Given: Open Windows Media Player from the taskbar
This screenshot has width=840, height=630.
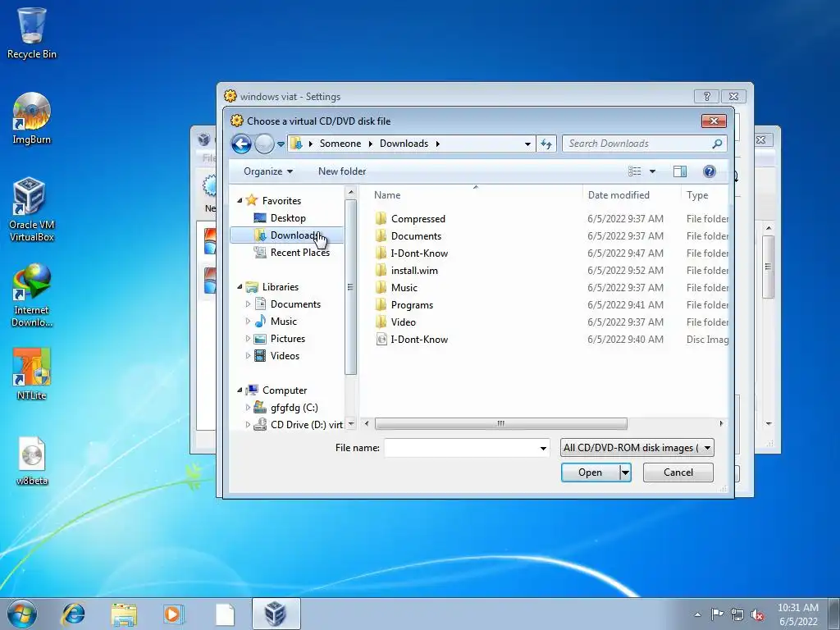Looking at the screenshot, I should pos(174,614).
